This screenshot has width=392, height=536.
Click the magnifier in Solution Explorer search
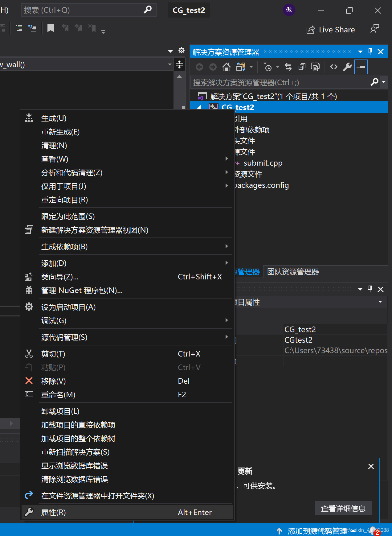374,82
